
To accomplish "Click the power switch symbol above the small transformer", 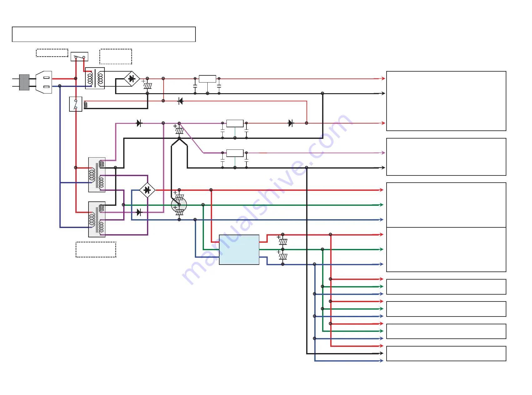I will coord(79,57).
